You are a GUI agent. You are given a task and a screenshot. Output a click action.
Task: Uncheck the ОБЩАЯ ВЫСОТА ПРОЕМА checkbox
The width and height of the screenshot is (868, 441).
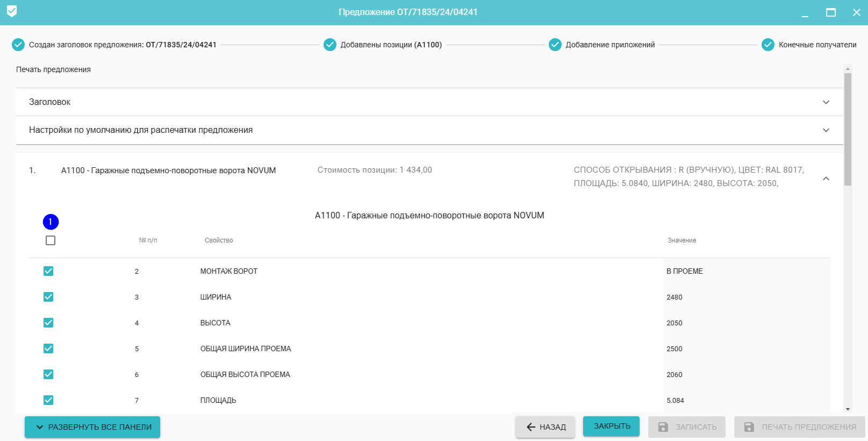(48, 374)
